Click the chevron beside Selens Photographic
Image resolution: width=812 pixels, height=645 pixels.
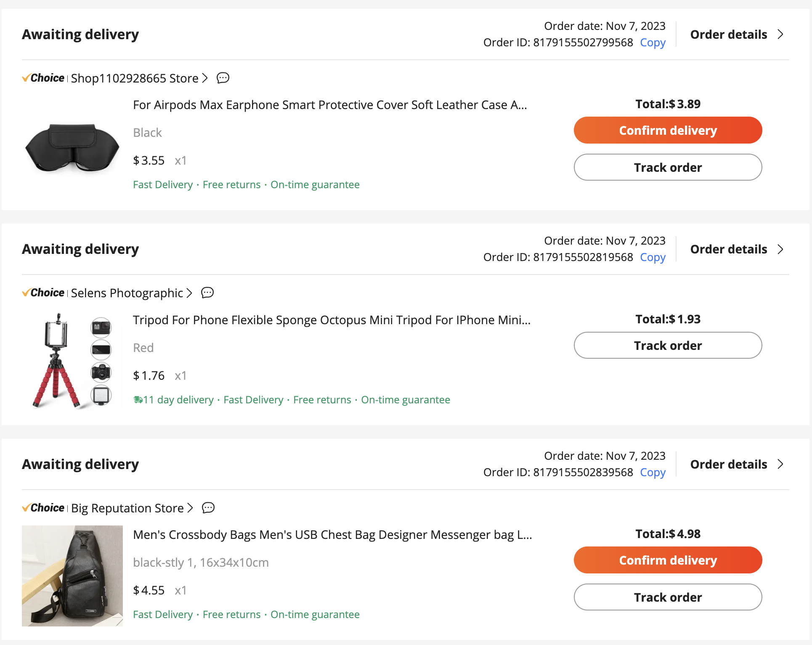pyautogui.click(x=189, y=293)
